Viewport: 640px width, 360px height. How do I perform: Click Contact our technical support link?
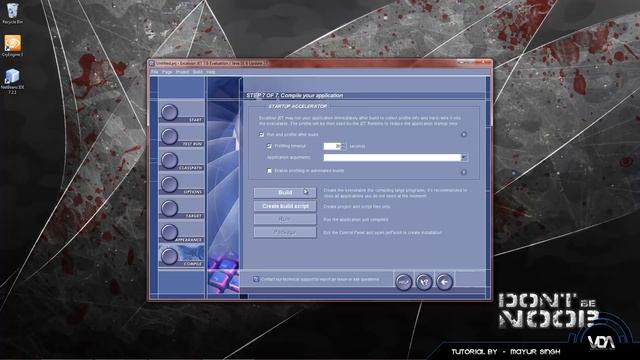click(320, 280)
